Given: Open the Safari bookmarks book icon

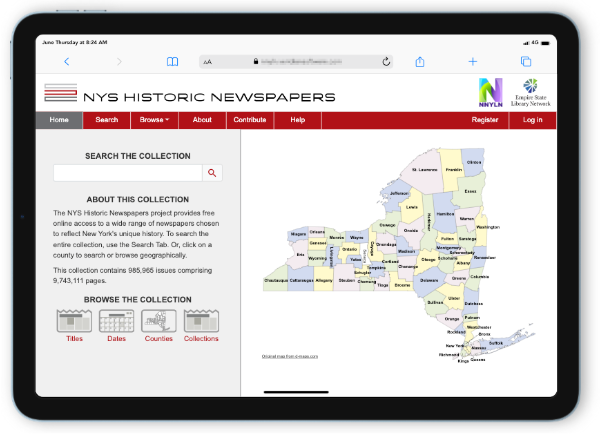Looking at the screenshot, I should pyautogui.click(x=173, y=61).
